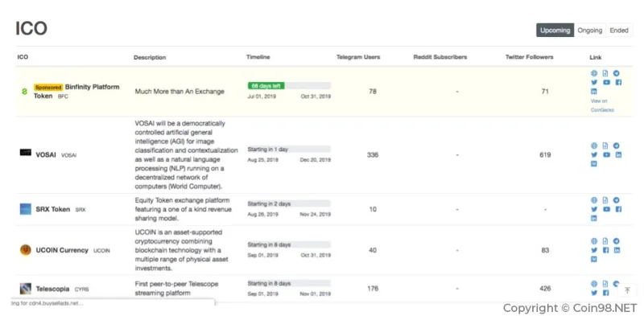Open Binfinity Platform Token Telegram icon

coord(616,73)
